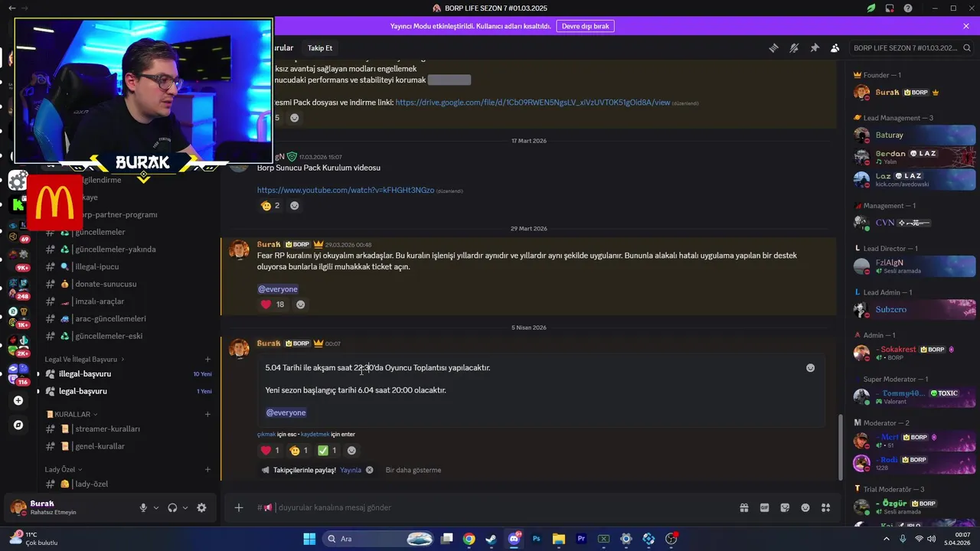Open Pinned Messages pin icon
The height and width of the screenshot is (551, 980).
[815, 47]
